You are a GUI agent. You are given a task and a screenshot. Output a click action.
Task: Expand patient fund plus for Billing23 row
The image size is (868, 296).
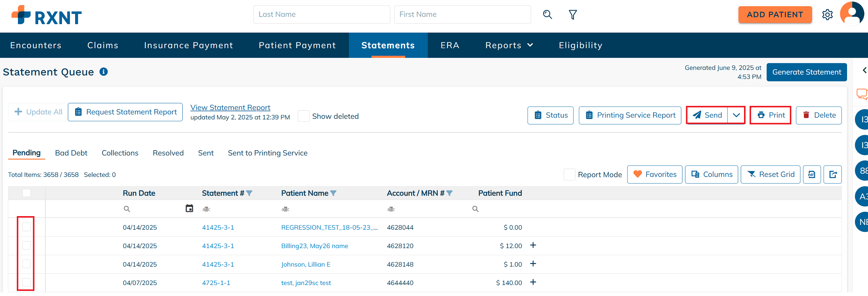[x=533, y=245]
